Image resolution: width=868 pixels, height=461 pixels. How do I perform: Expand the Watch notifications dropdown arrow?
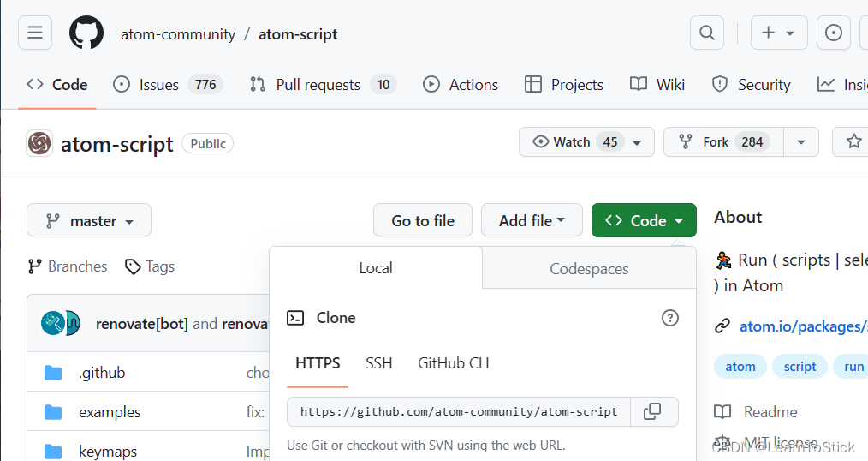(x=638, y=142)
